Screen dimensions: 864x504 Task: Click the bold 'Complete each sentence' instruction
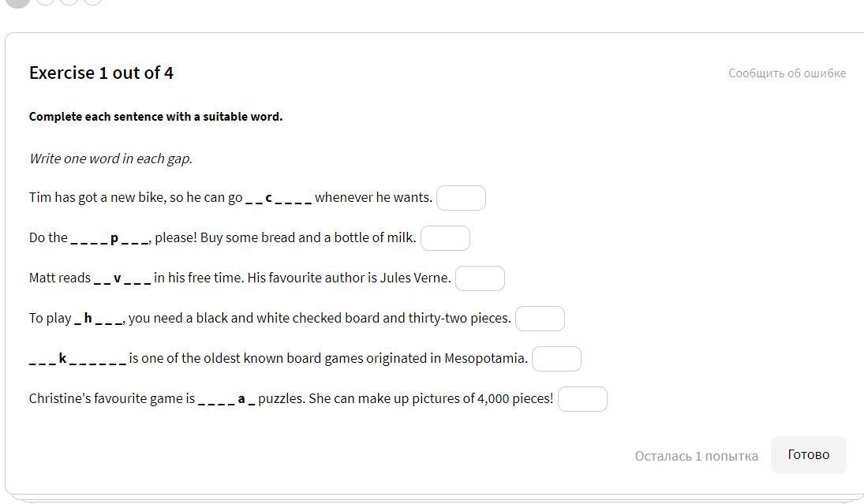click(155, 117)
